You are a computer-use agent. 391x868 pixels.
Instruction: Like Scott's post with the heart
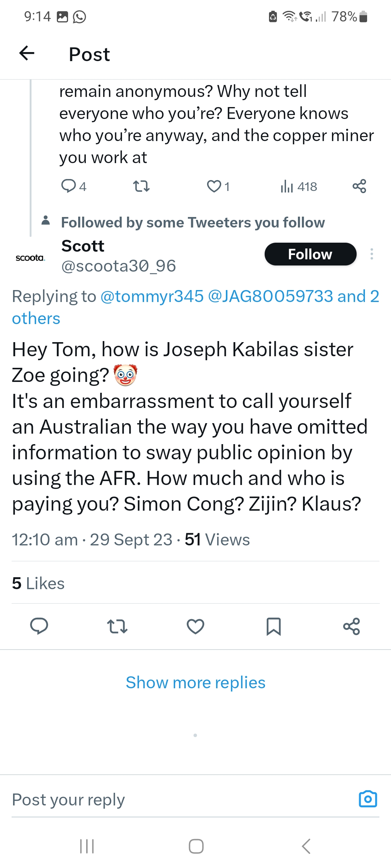point(195,626)
